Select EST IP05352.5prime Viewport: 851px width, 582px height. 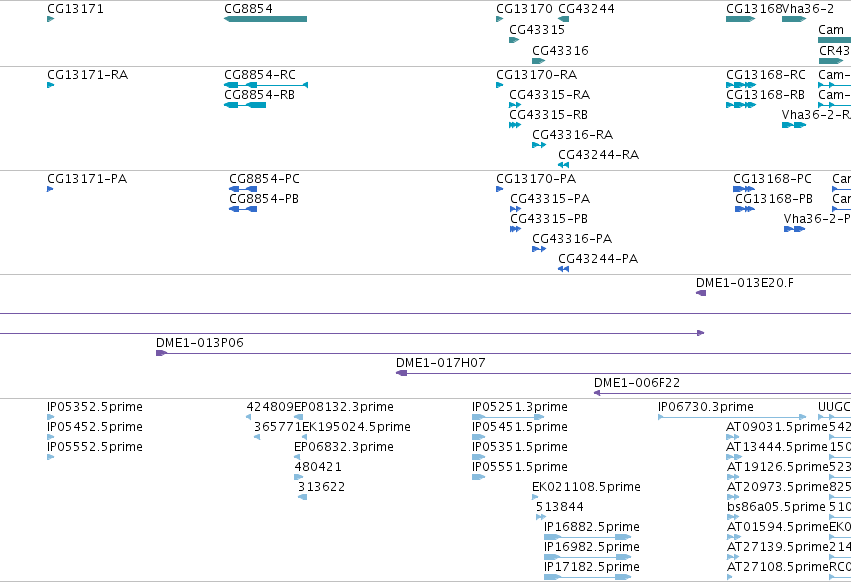(95, 407)
